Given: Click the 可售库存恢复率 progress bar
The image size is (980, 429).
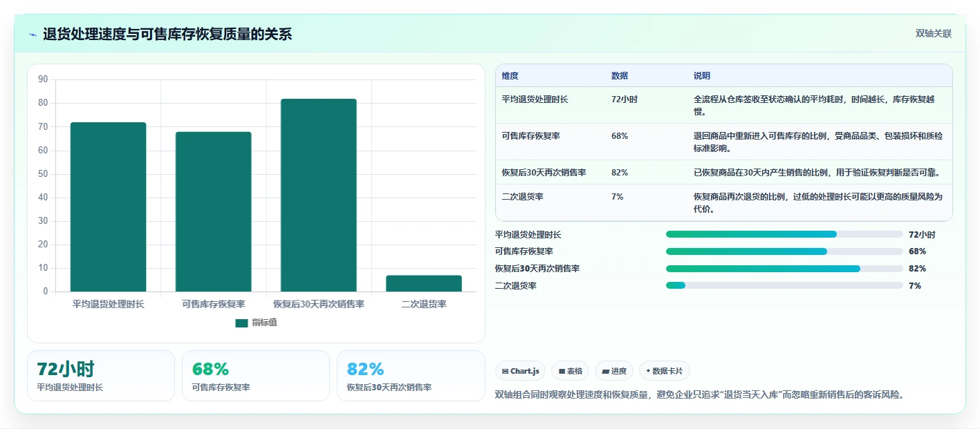Looking at the screenshot, I should point(784,251).
